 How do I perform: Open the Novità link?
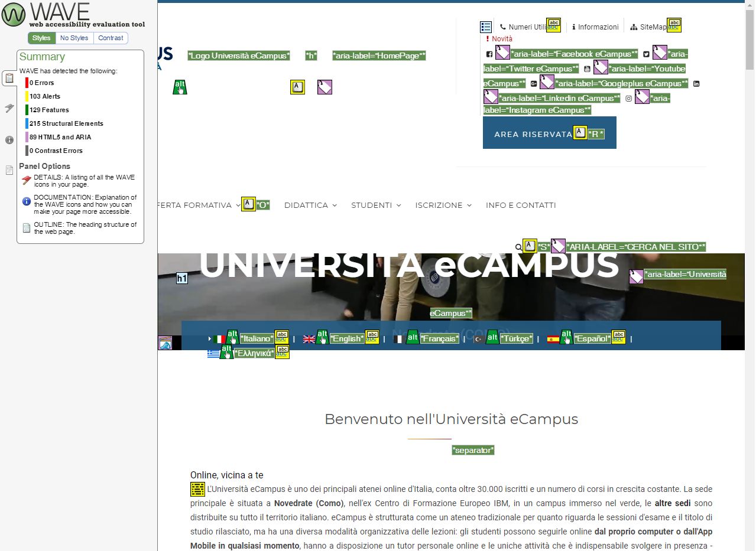(499, 39)
